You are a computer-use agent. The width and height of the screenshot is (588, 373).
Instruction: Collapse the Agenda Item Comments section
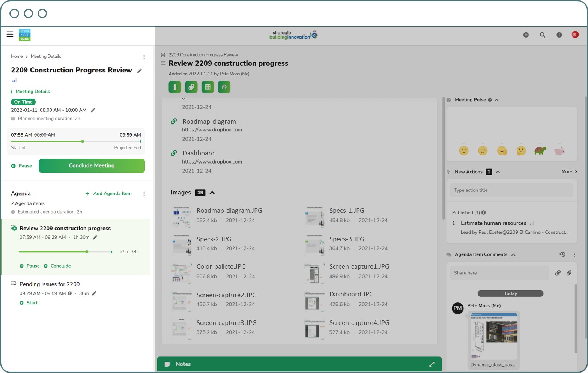pos(513,255)
